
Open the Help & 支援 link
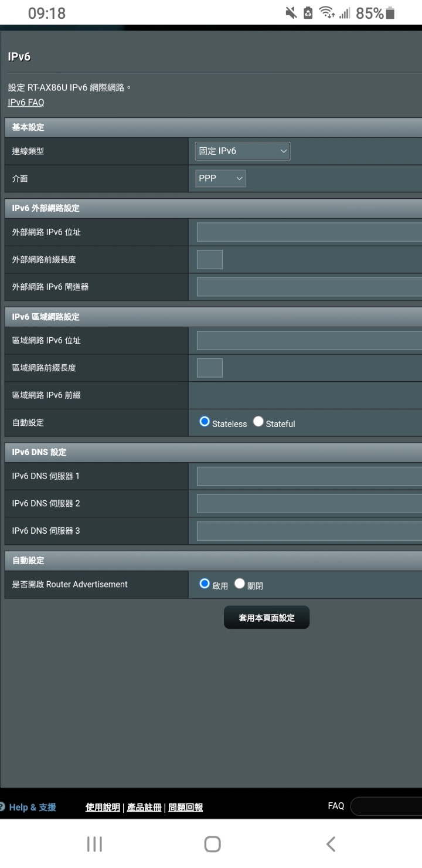[x=33, y=807]
